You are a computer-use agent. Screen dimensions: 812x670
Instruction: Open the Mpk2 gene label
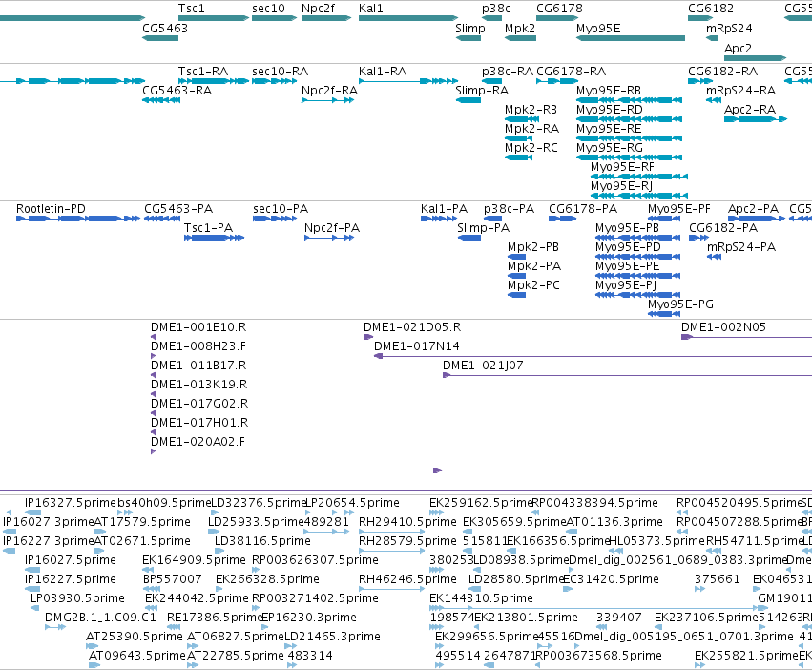tap(520, 29)
